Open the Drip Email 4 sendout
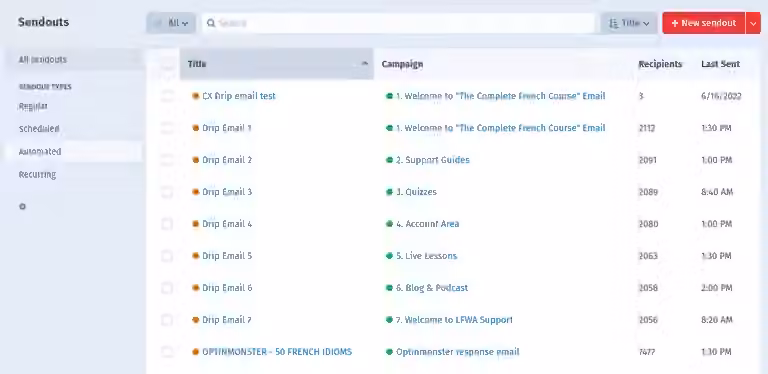768x374 pixels. pyautogui.click(x=227, y=224)
